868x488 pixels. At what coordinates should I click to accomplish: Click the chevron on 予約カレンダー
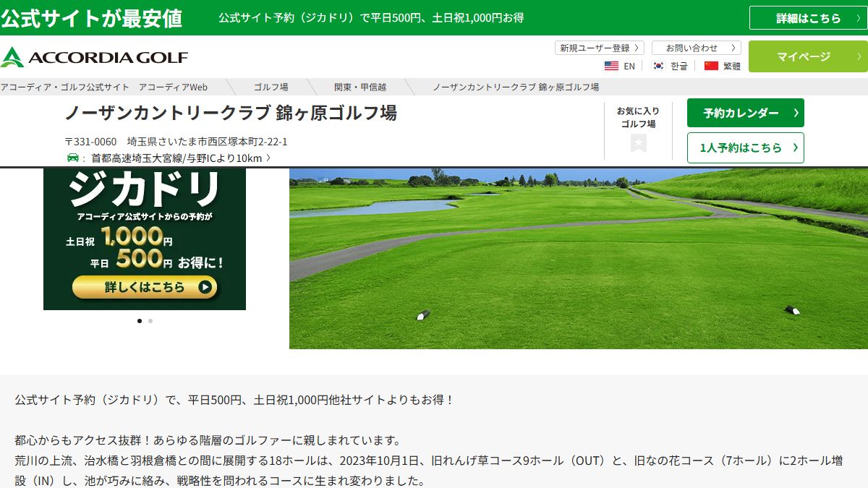coord(796,113)
